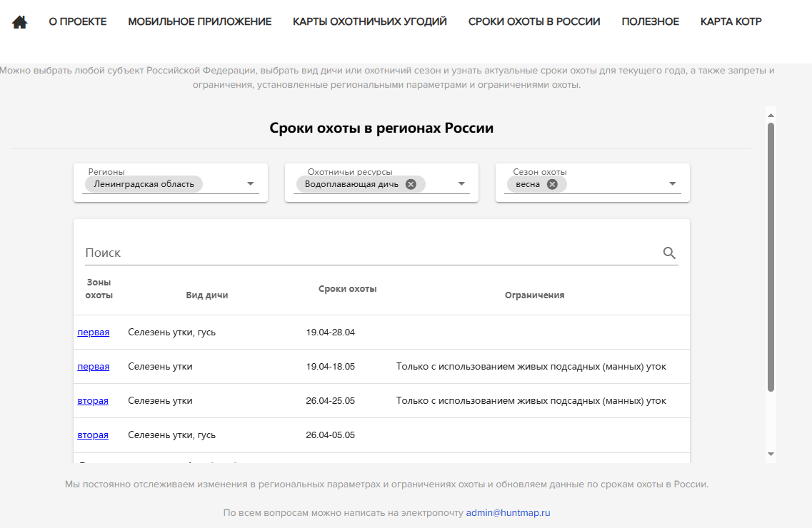Remove the «Водоплавающая дичь» filter chip
This screenshot has width=812, height=528.
411,184
